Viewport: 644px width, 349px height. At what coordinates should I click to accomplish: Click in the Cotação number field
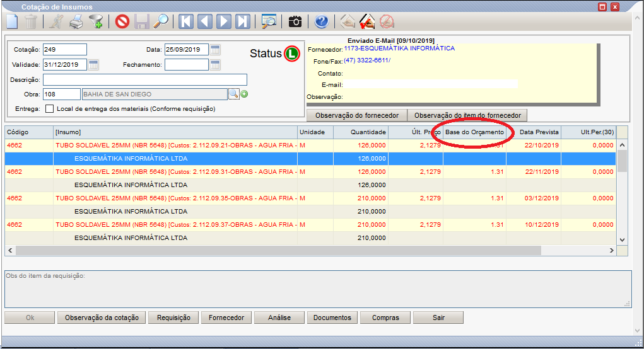pos(65,50)
